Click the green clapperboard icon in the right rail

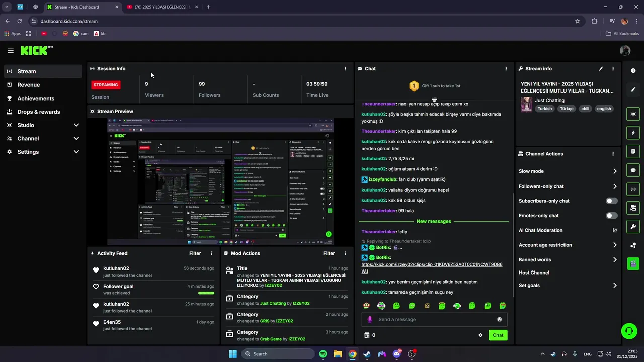tap(633, 263)
